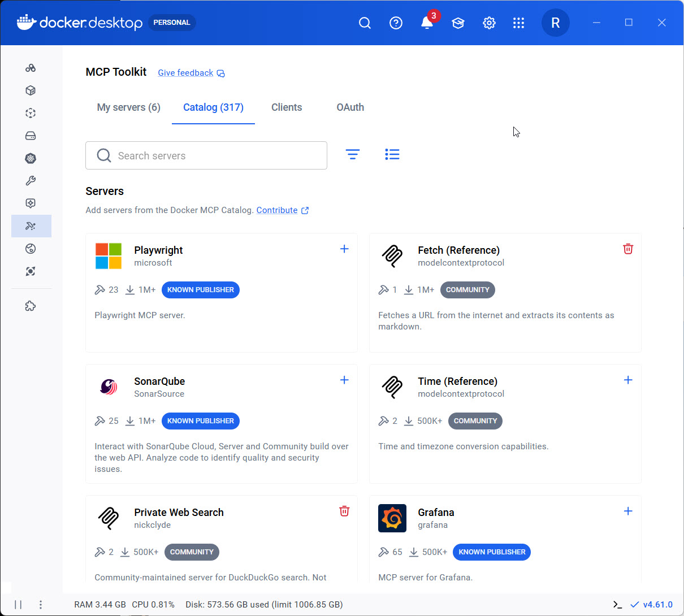Add the SonarQube server with plus
Image resolution: width=684 pixels, height=616 pixels.
pyautogui.click(x=344, y=380)
